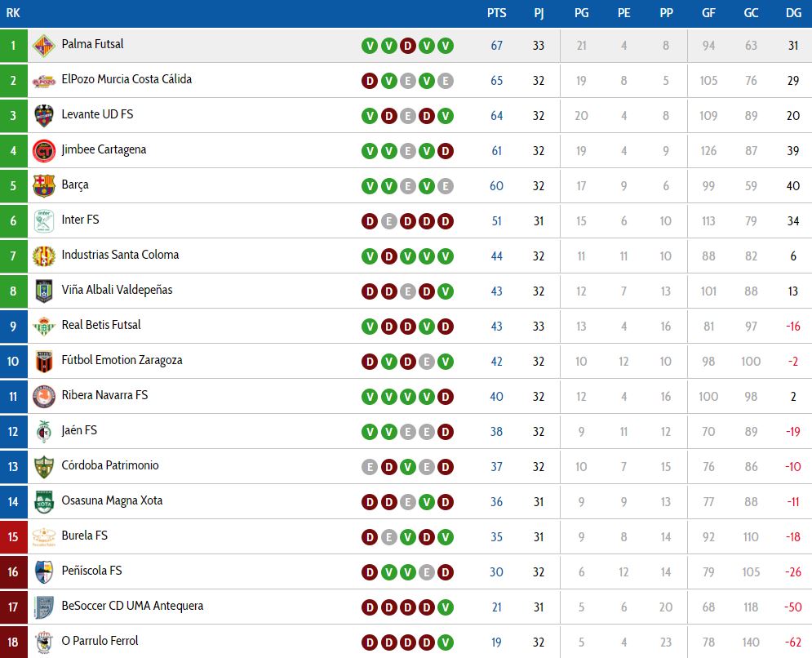Click the Industrias Santa Coloma crest

(x=44, y=256)
